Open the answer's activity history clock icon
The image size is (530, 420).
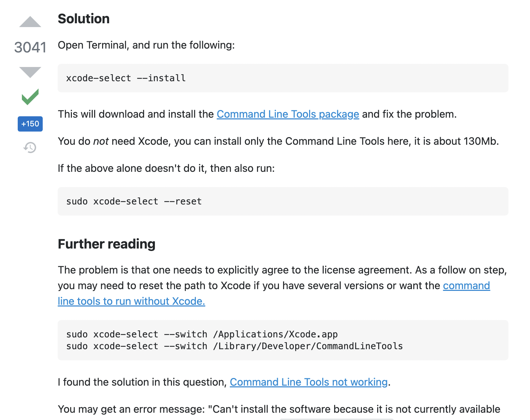pos(30,148)
